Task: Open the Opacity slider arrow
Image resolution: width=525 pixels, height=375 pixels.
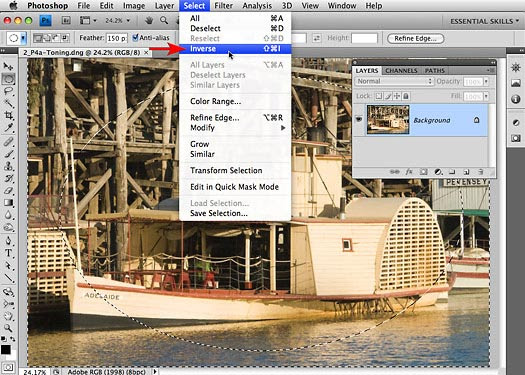Action: tap(486, 81)
